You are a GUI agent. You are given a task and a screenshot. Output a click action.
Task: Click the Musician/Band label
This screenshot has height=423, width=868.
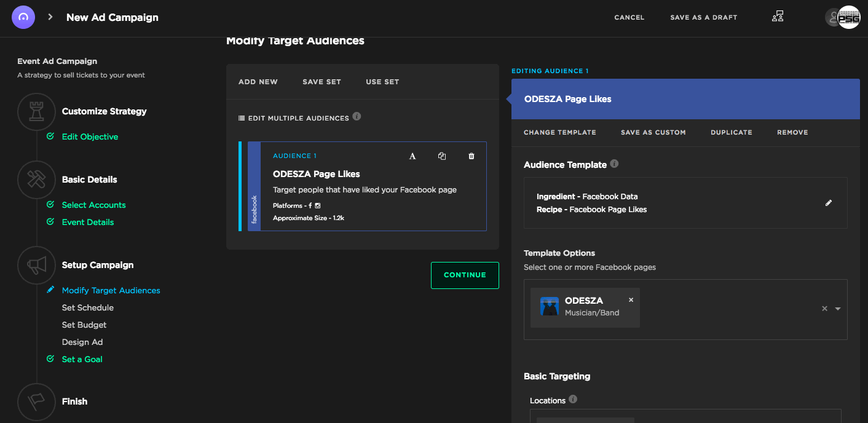coord(592,313)
